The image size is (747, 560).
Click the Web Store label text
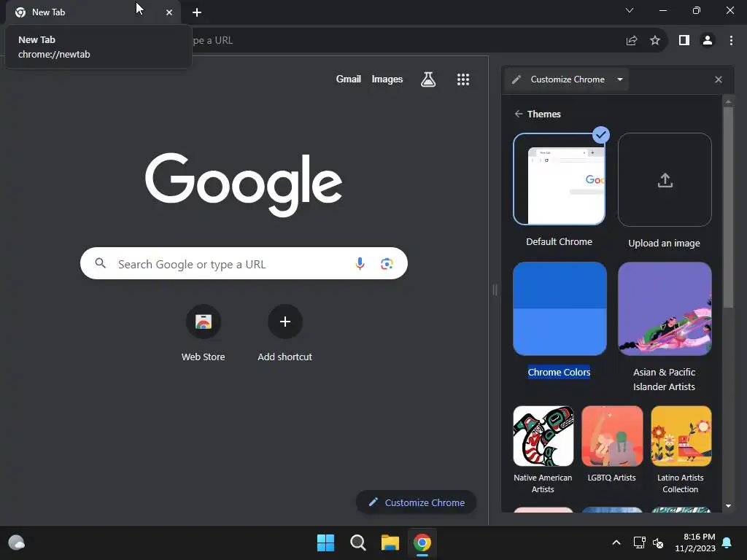203,357
